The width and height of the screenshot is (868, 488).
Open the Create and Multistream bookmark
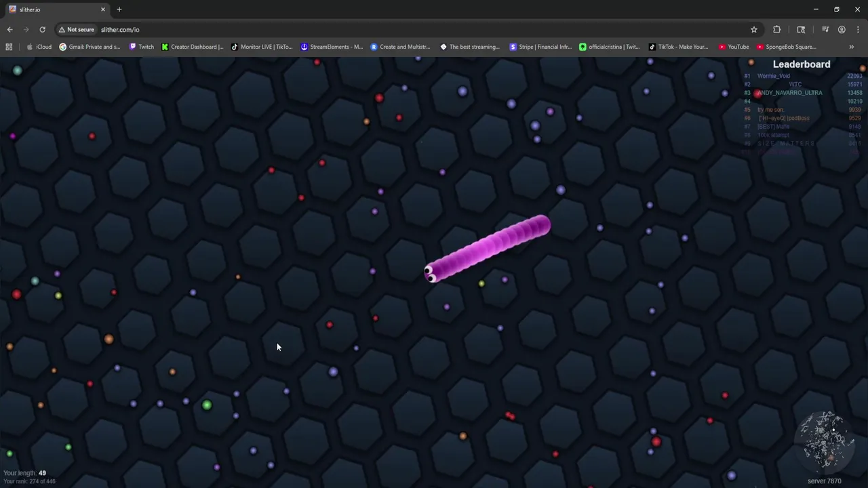pos(400,47)
